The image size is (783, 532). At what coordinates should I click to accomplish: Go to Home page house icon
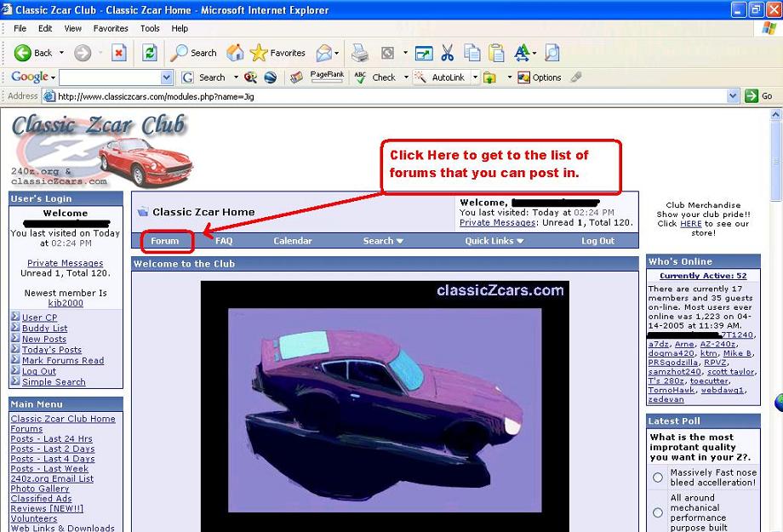(x=235, y=53)
